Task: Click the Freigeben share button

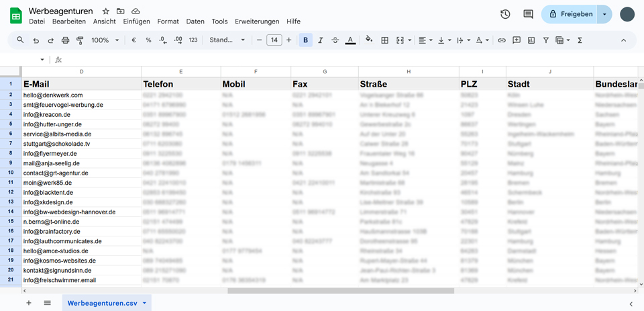Action: coord(570,14)
